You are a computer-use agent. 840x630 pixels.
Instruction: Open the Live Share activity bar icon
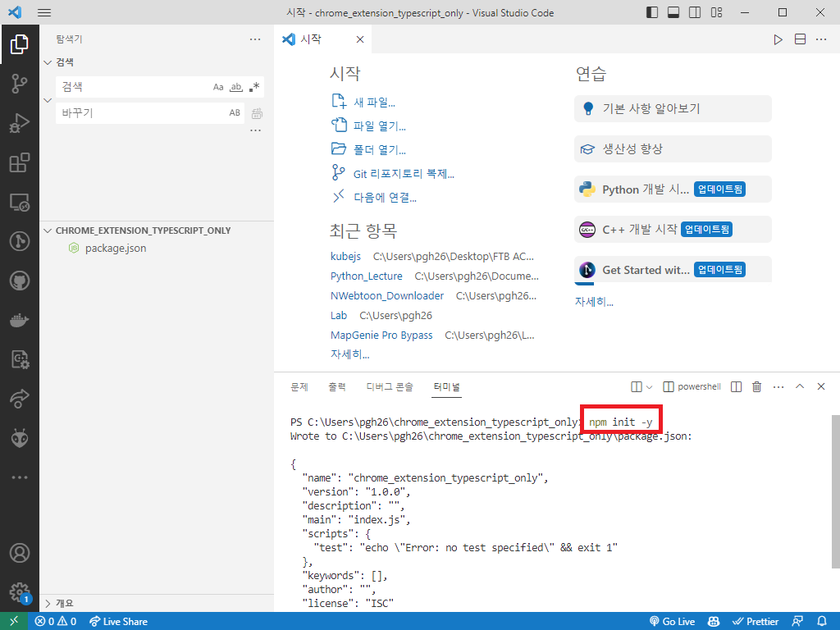(x=20, y=399)
